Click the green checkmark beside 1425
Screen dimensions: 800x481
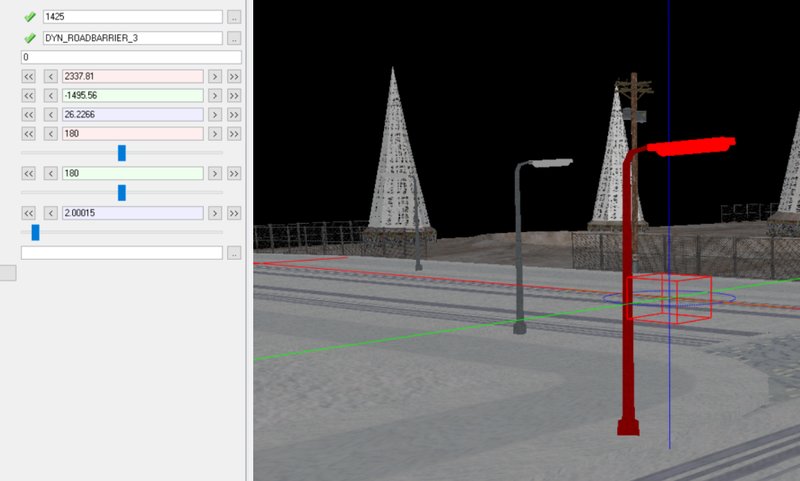[x=30, y=17]
